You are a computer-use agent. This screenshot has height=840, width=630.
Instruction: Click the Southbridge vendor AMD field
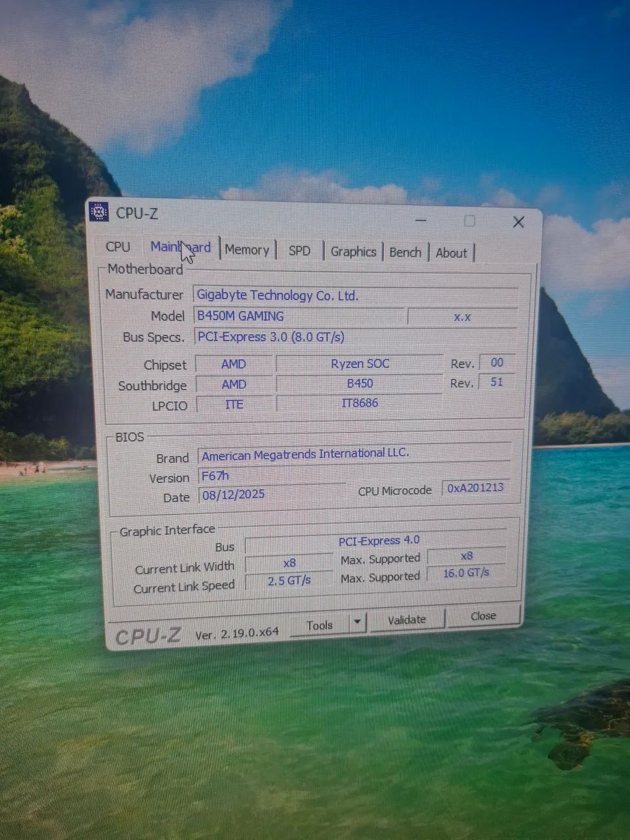[x=234, y=385]
